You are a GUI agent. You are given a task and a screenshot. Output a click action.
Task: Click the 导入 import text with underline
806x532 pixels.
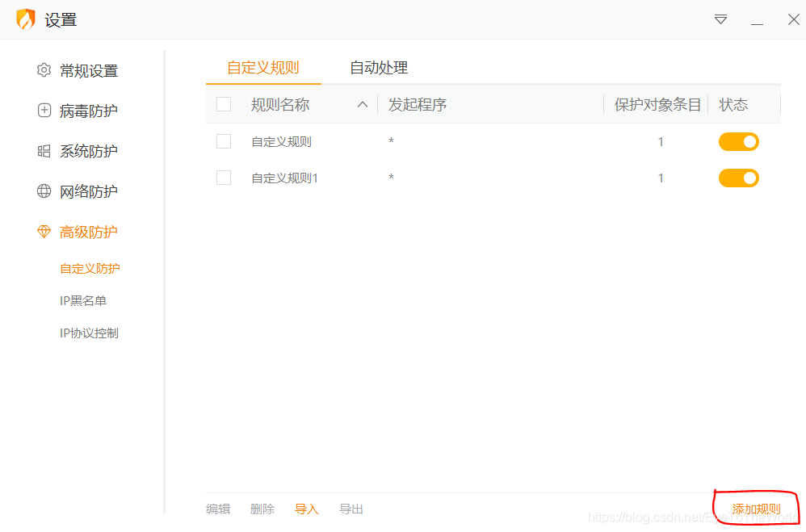click(306, 509)
